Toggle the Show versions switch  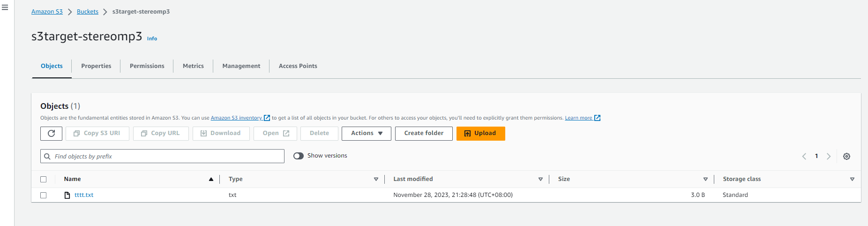tap(299, 156)
